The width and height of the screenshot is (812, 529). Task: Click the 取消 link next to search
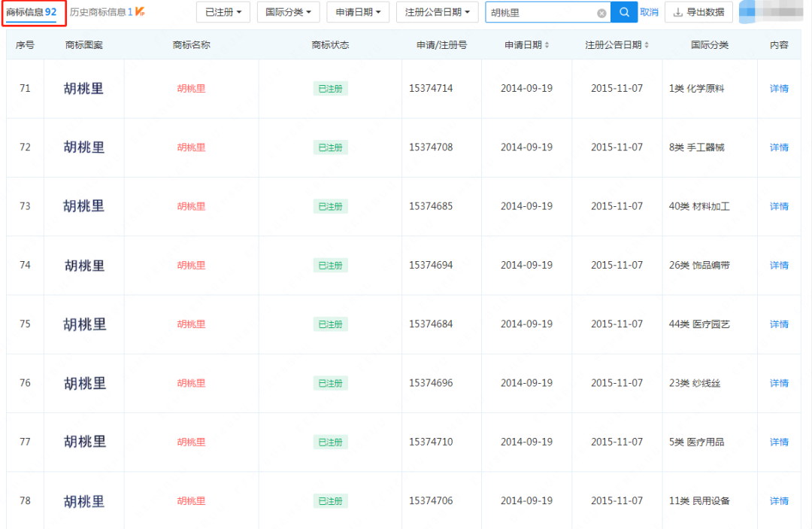[x=649, y=12]
